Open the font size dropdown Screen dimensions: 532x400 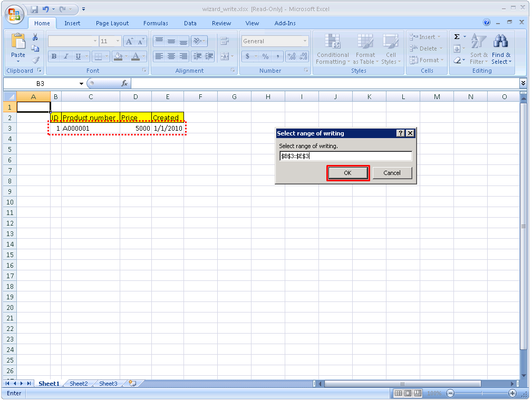(119, 41)
